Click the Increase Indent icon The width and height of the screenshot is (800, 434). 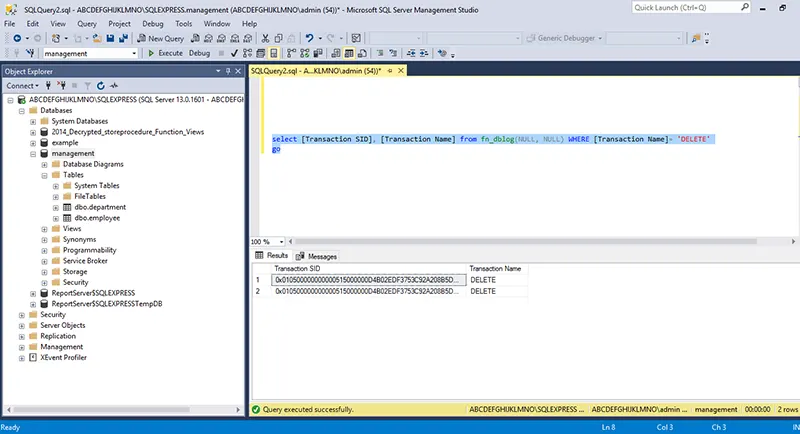pyautogui.click(x=423, y=53)
